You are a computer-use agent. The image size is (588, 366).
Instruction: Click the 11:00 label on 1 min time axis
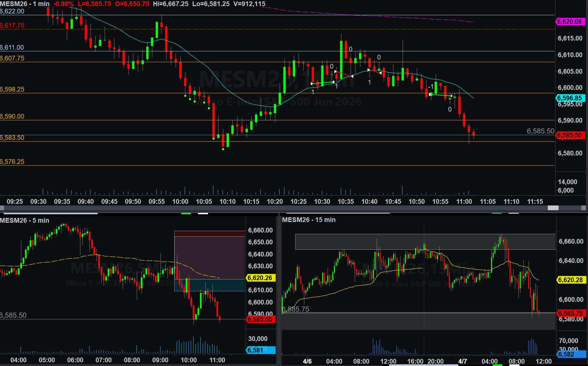click(464, 201)
